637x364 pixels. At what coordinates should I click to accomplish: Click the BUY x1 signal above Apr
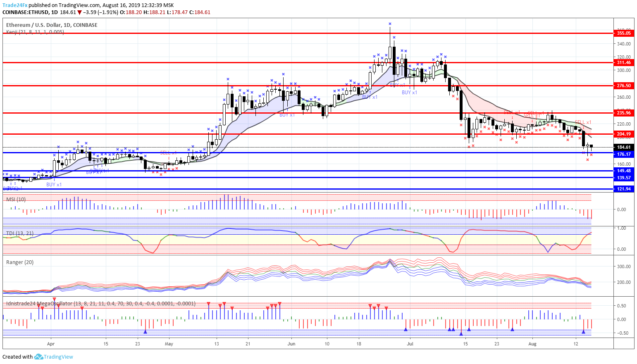pos(54,185)
